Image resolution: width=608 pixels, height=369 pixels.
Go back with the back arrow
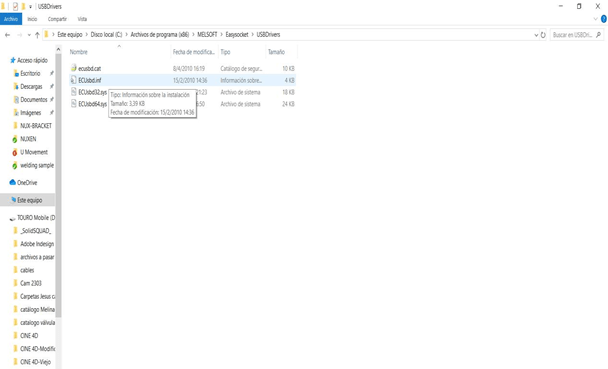(x=7, y=35)
